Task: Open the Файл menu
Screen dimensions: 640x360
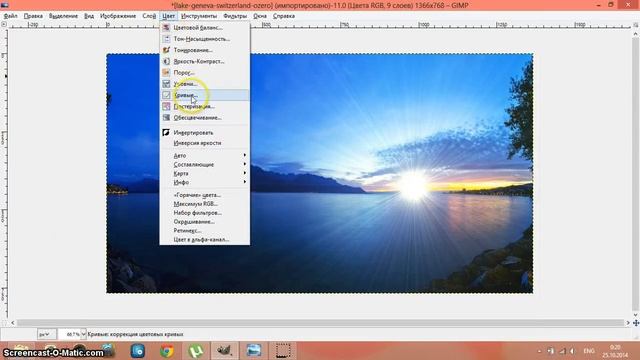Action: (x=11, y=16)
